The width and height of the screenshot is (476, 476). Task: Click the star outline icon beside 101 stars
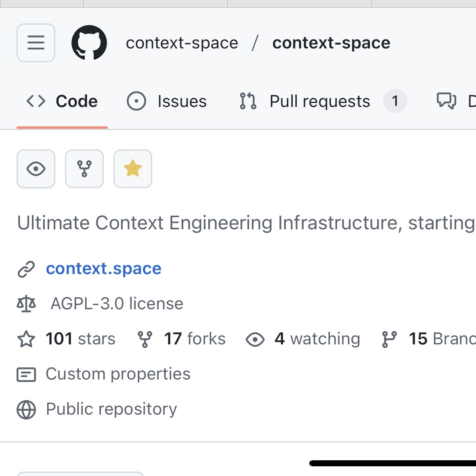coord(26,339)
